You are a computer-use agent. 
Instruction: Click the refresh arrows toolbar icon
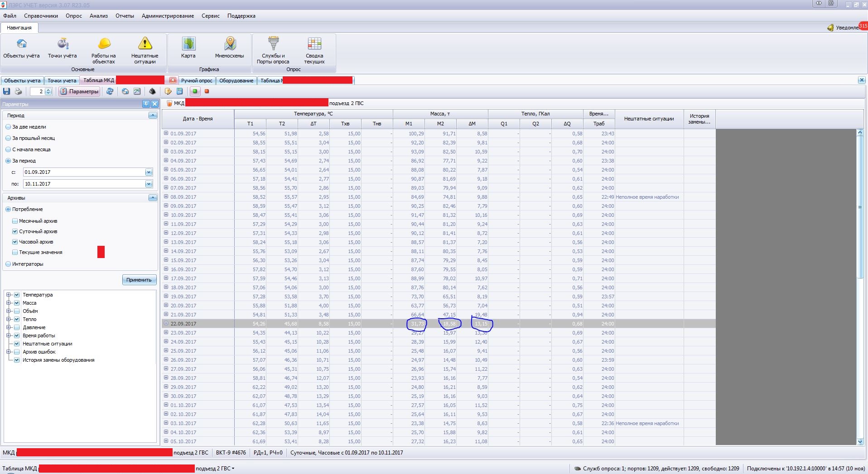[x=110, y=91]
